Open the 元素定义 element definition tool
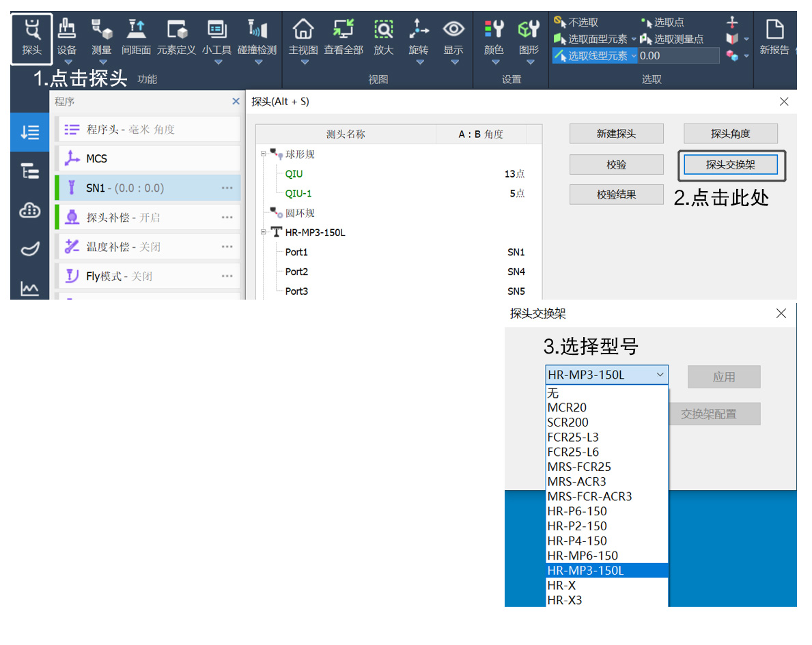812x645 pixels. (x=176, y=38)
